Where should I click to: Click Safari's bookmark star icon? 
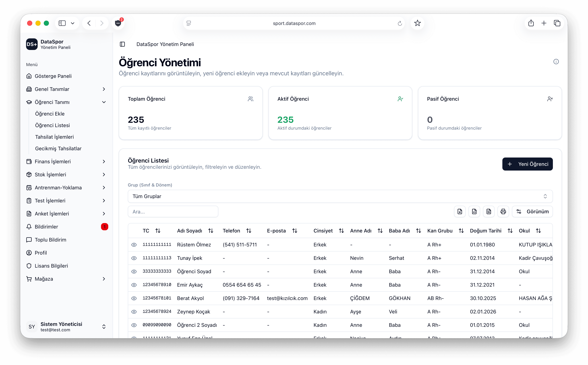(x=417, y=23)
